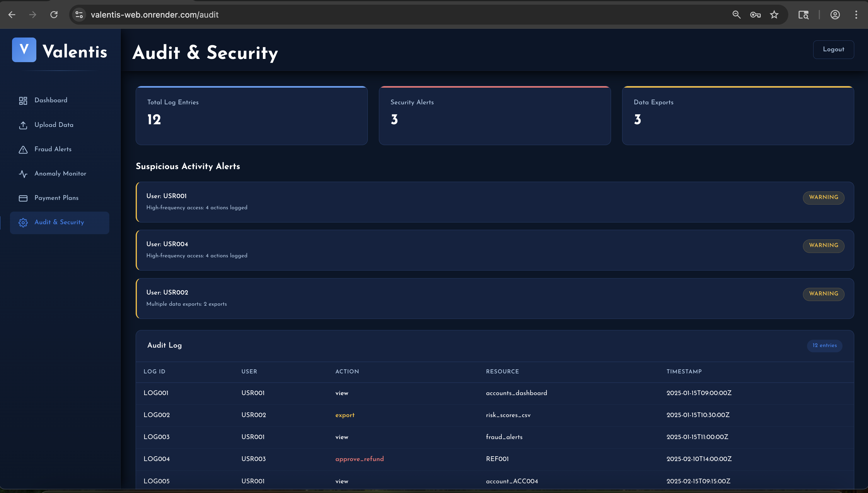The image size is (868, 493).
Task: Reload the page with refresh icon
Action: coord(54,15)
